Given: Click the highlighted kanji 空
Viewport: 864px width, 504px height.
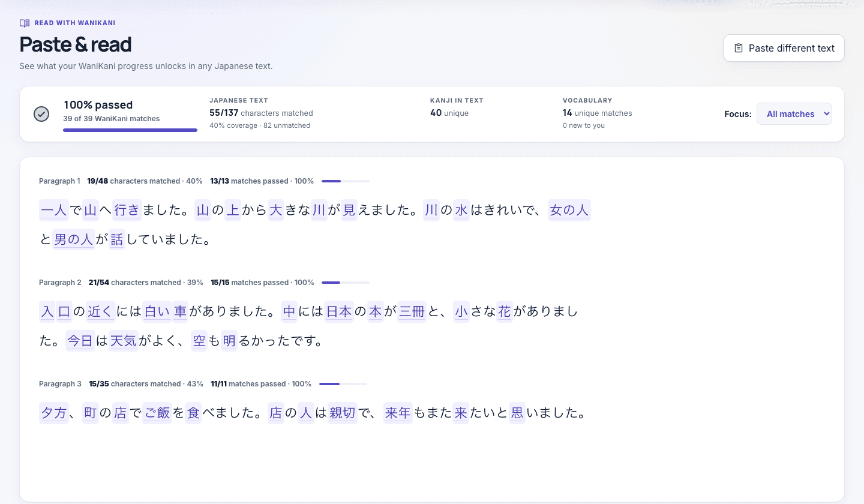Looking at the screenshot, I should coord(199,341).
